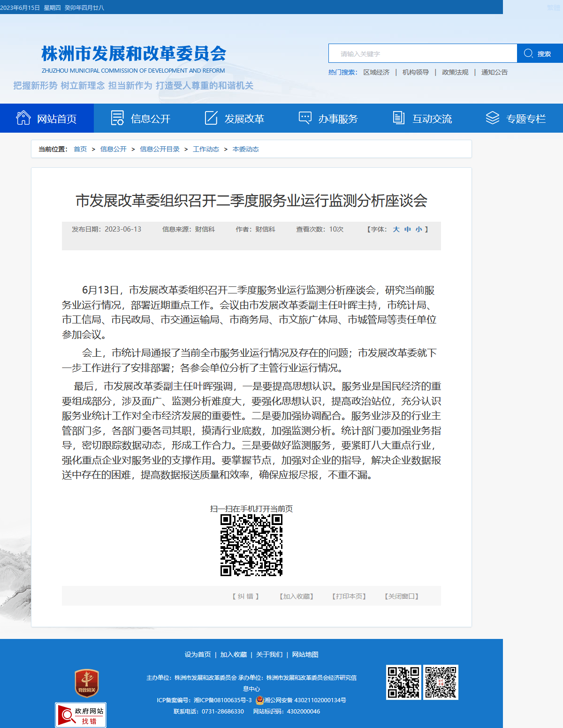Click the page icon beside 互动交流
This screenshot has width=563, height=728.
pos(399,118)
